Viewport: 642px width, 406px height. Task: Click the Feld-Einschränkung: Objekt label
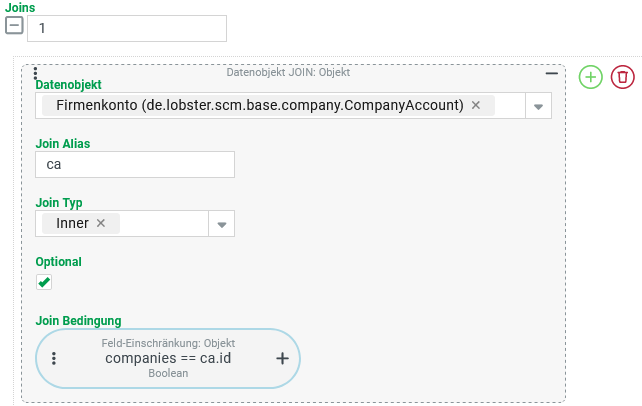click(168, 343)
